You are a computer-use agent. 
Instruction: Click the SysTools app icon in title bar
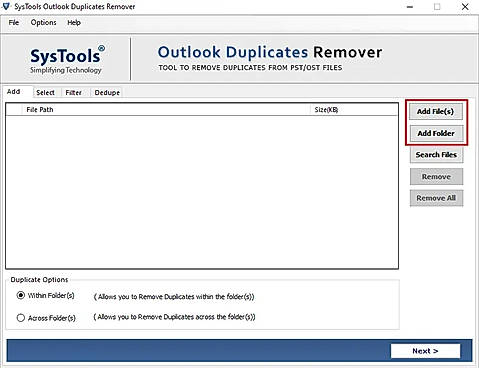click(x=6, y=6)
